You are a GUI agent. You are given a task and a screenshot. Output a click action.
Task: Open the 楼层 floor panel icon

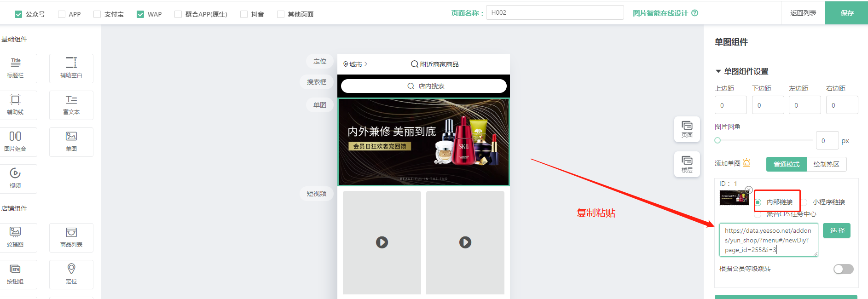687,164
